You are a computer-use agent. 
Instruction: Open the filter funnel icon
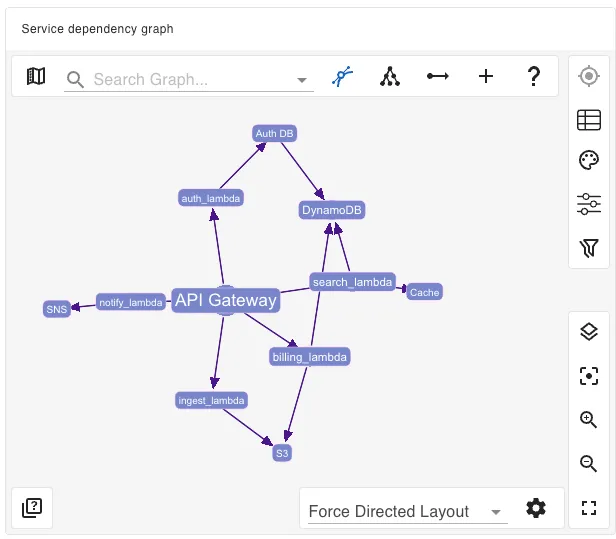588,248
